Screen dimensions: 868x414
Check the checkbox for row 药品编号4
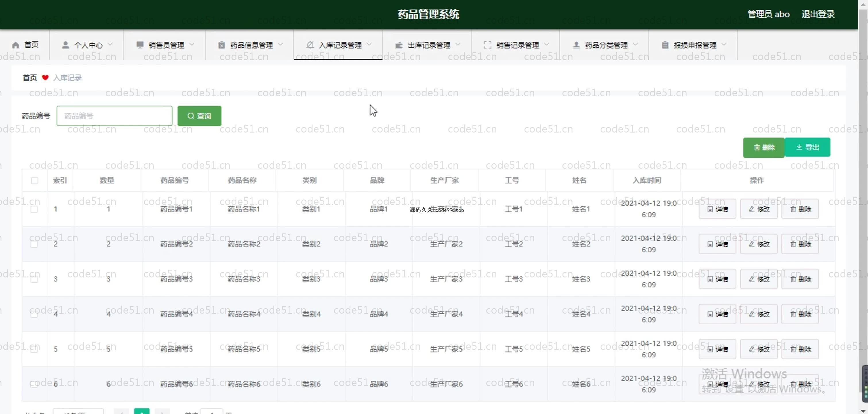(x=34, y=315)
